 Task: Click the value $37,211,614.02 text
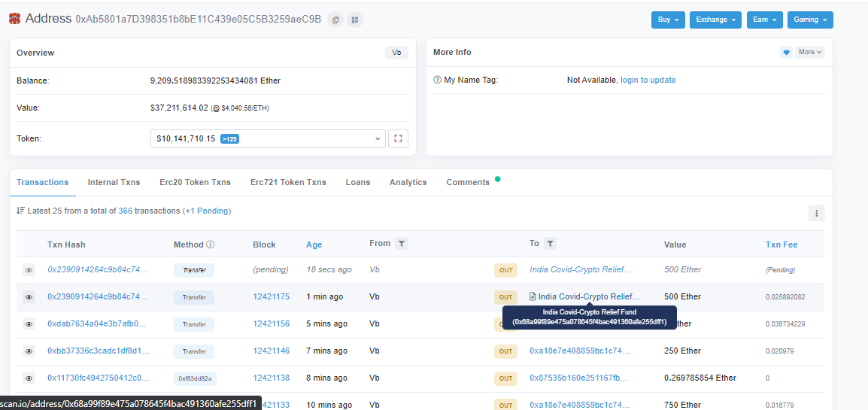(x=179, y=108)
